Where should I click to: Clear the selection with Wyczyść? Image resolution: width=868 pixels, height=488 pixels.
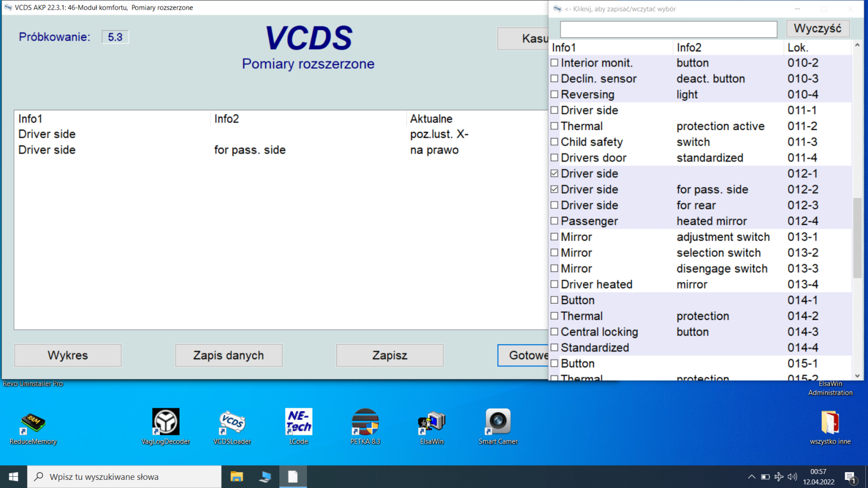[x=818, y=28]
